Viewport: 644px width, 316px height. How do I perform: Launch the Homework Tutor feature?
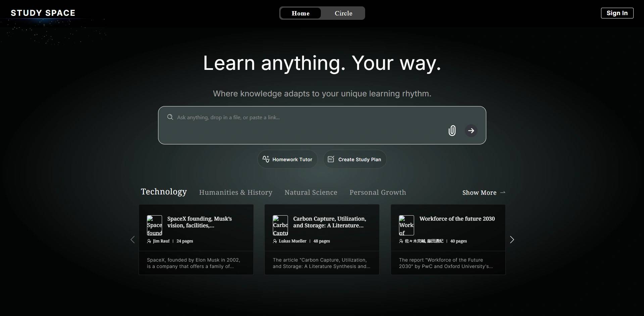click(288, 160)
